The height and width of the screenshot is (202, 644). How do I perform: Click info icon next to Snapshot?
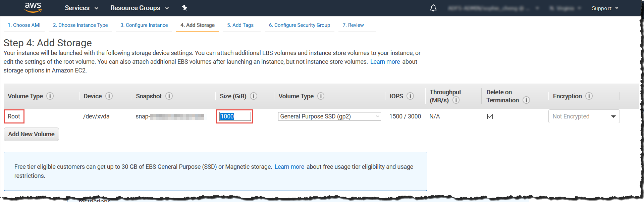169,96
